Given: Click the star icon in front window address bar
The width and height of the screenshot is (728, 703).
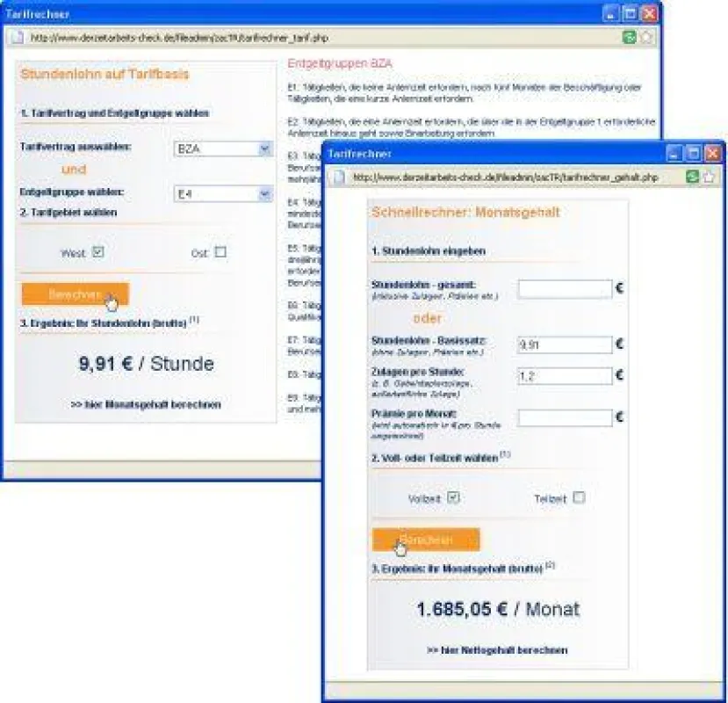Looking at the screenshot, I should [709, 177].
